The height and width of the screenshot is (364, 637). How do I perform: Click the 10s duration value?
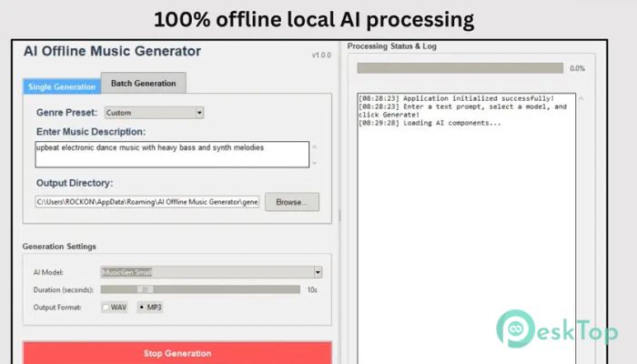pos(312,289)
